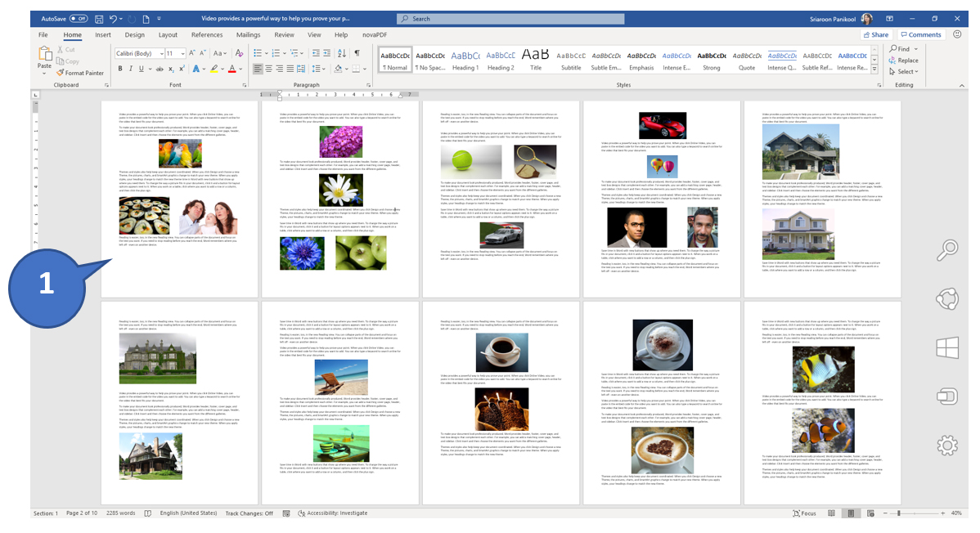Image resolution: width=980 pixels, height=533 pixels.
Task: Toggle bold formatting
Action: tap(120, 69)
